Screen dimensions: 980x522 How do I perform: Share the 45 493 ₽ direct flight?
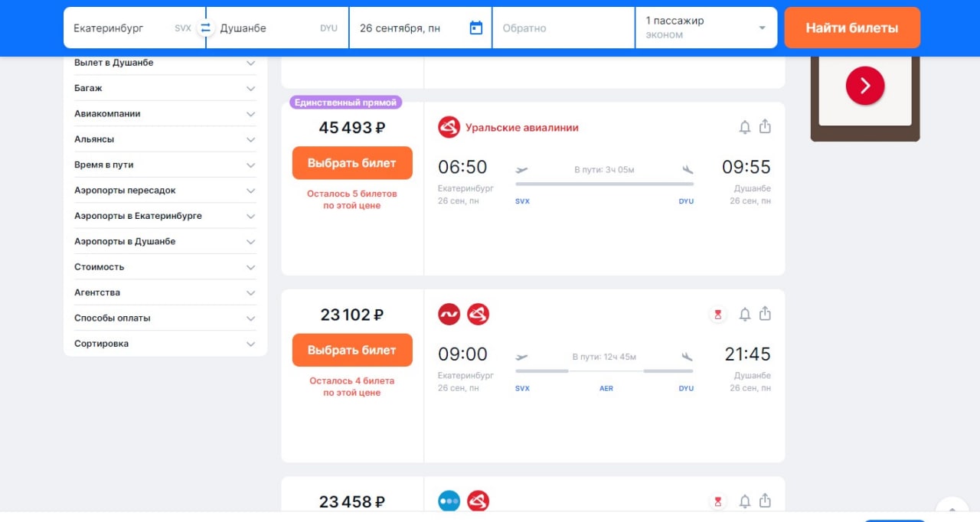(x=765, y=127)
